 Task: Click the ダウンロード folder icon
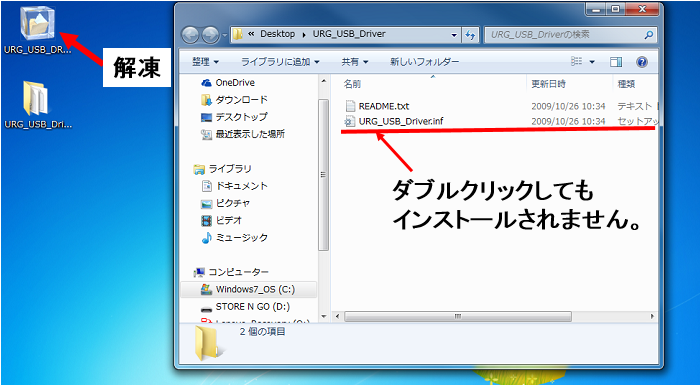tap(206, 100)
